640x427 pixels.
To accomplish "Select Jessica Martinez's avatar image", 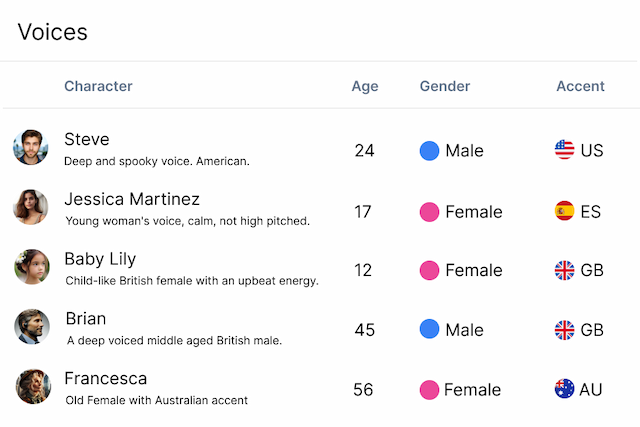I will (x=31, y=208).
